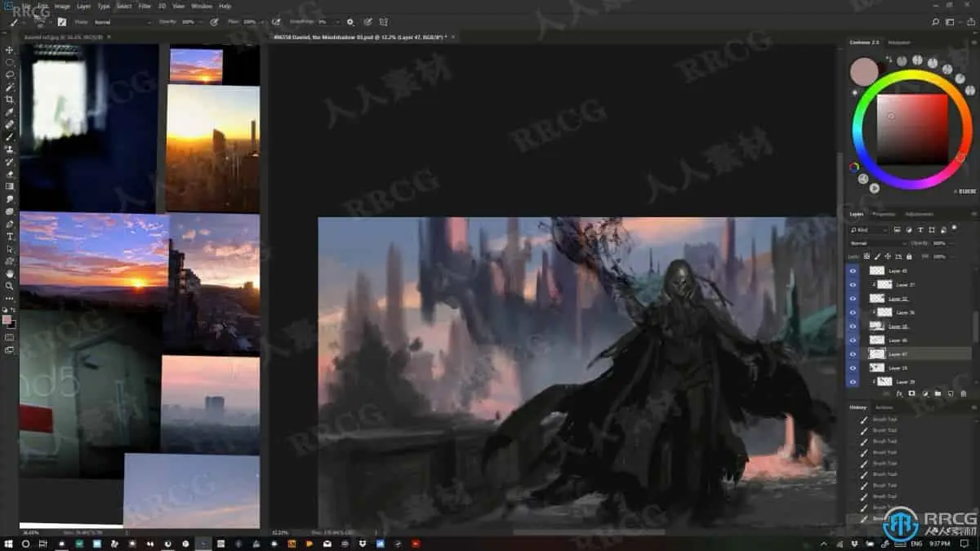Open the symmetry butterfly icon in options bar
Image resolution: width=980 pixels, height=551 pixels.
383,22
